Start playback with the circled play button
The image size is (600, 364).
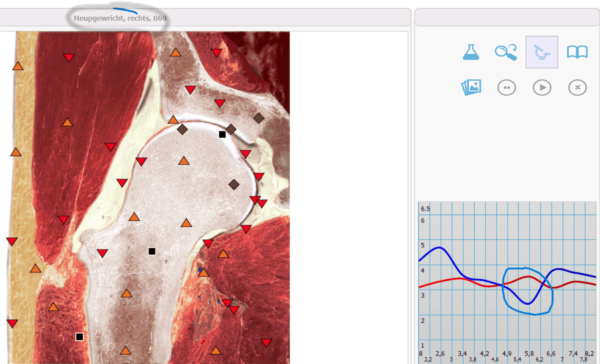542,87
